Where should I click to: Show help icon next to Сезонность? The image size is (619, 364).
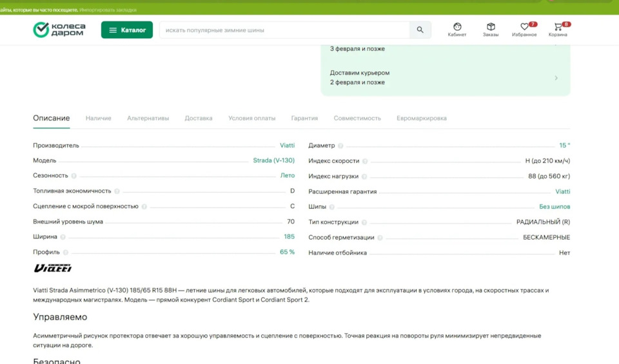click(74, 176)
